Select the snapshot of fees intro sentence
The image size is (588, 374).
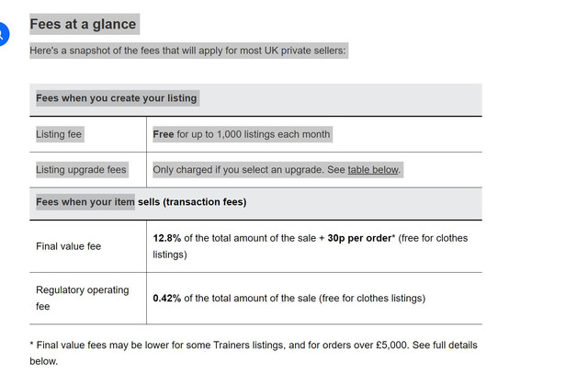pyautogui.click(x=187, y=51)
